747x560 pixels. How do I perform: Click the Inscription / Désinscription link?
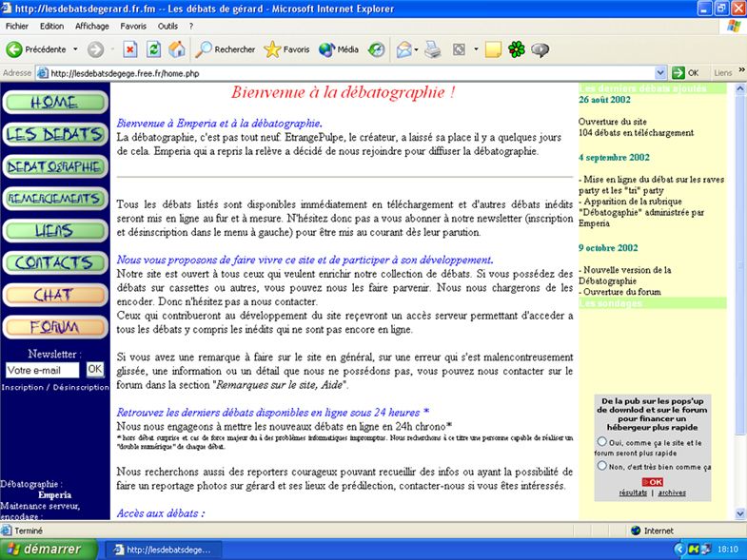[55, 387]
